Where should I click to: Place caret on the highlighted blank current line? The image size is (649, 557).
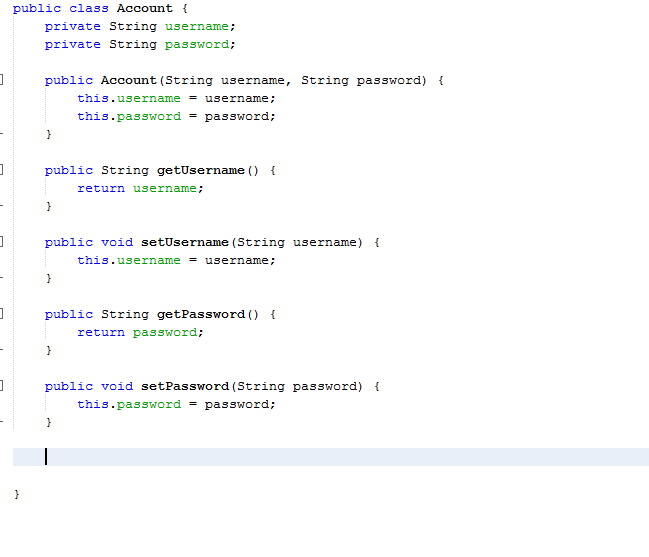331,457
